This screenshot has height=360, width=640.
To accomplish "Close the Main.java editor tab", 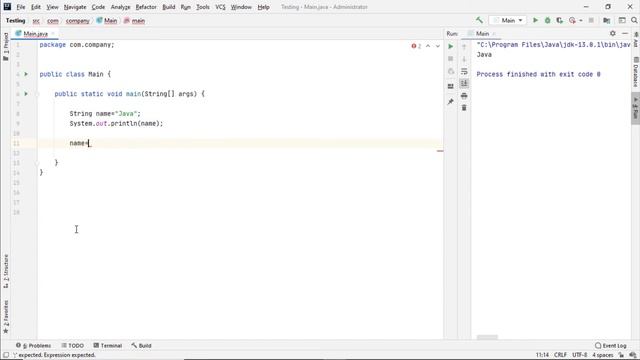I will 53,33.
